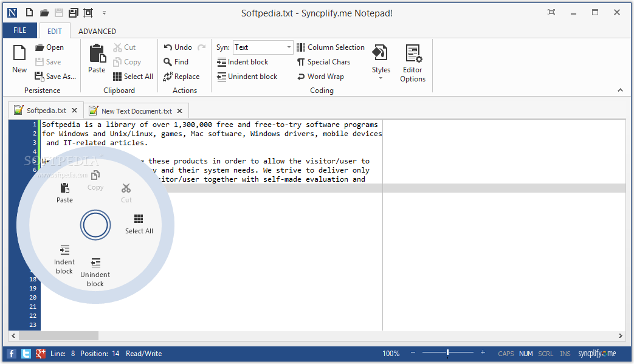Click the SCRL indicator in status bar
634x364 pixels.
click(545, 354)
